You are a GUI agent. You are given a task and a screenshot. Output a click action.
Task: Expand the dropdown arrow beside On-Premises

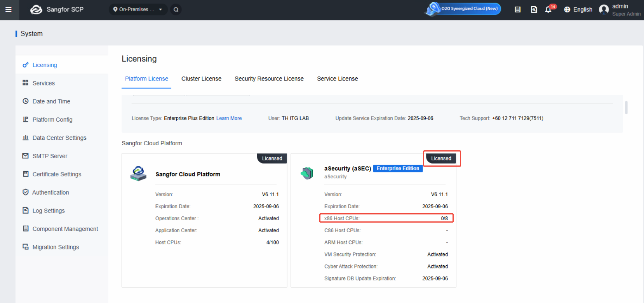click(160, 10)
